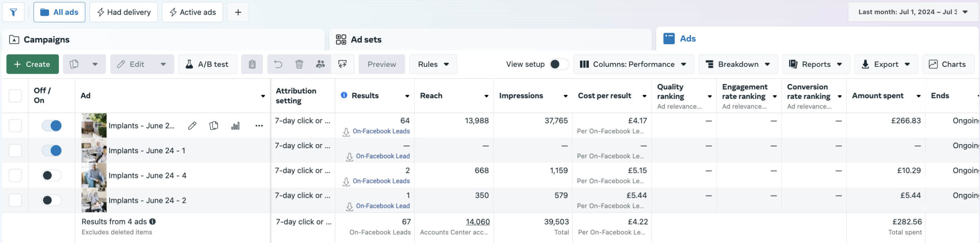Switch to the Ad sets tab
The image size is (980, 243).
pyautogui.click(x=366, y=40)
